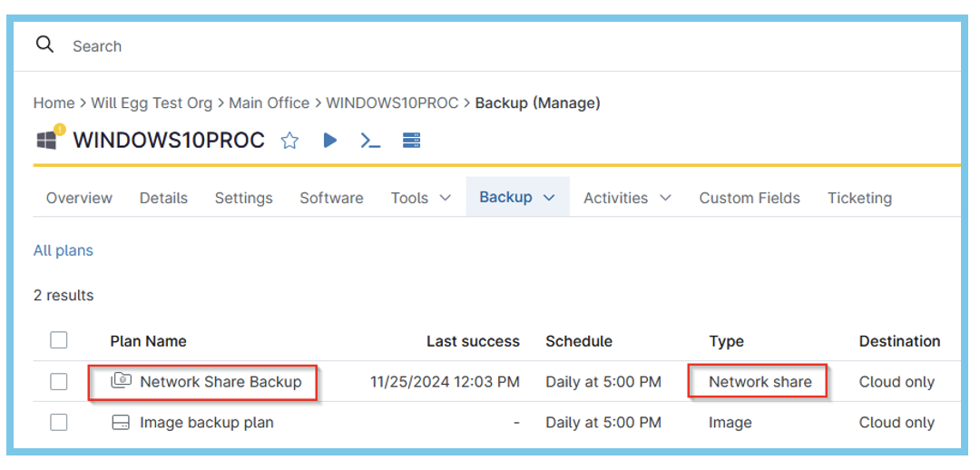The width and height of the screenshot is (980, 470).
Task: Go to Main Office in breadcrumb
Action: [x=269, y=103]
